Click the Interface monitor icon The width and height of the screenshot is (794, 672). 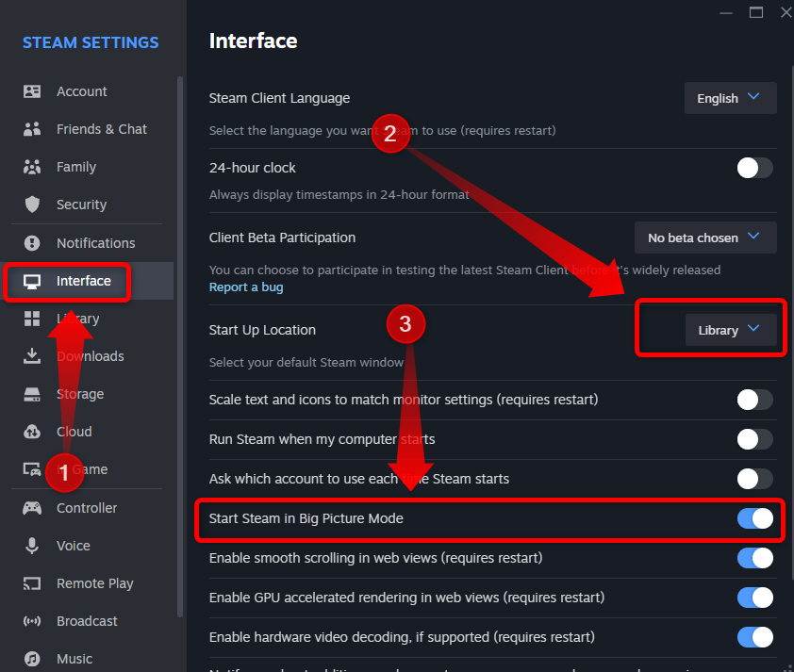tap(32, 282)
